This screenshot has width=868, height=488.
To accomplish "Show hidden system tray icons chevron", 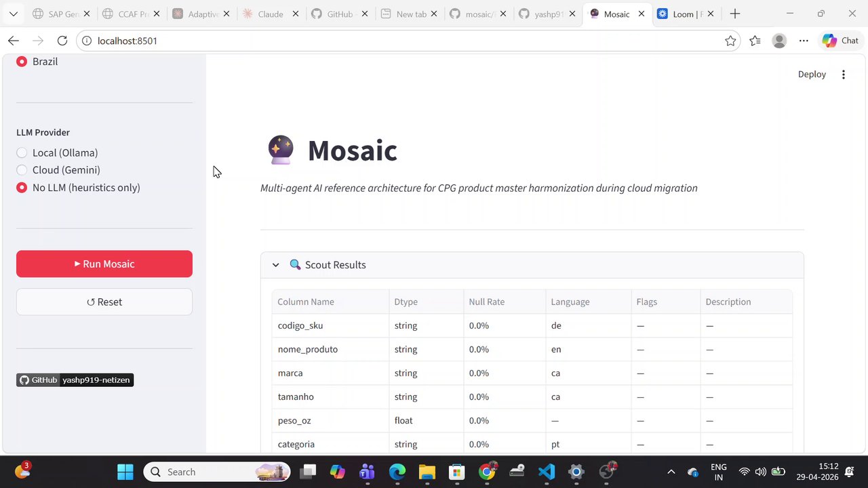I will 671,472.
